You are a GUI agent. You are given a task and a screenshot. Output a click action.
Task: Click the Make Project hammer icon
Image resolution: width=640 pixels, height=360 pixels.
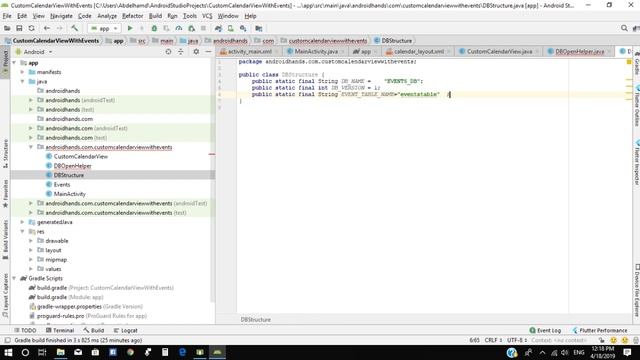(74, 28)
